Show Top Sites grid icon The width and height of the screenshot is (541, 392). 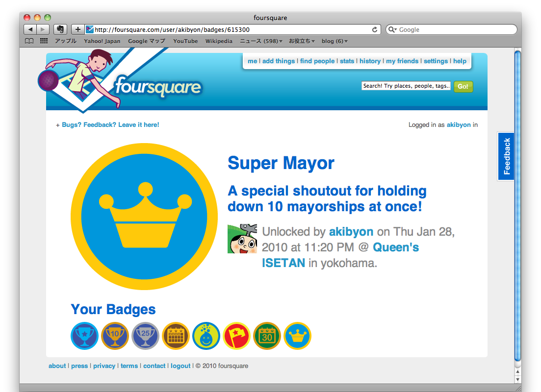[44, 41]
